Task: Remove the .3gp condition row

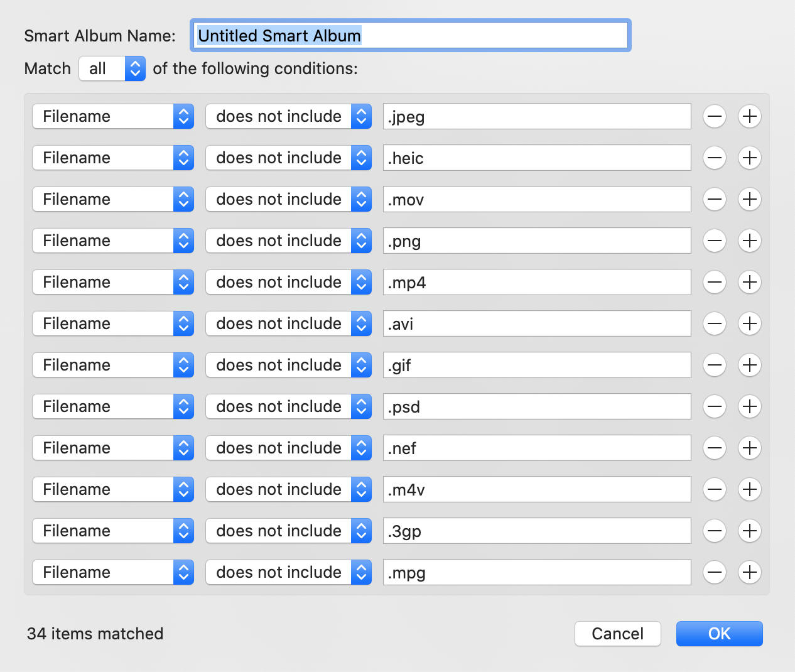Action: [715, 531]
